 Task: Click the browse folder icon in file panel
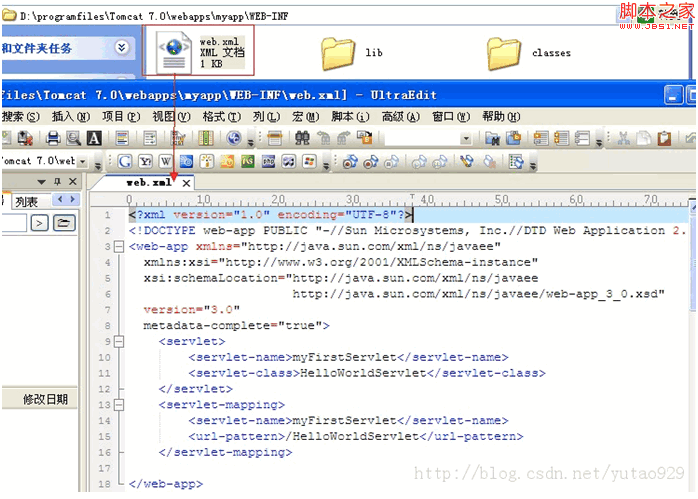(x=65, y=223)
